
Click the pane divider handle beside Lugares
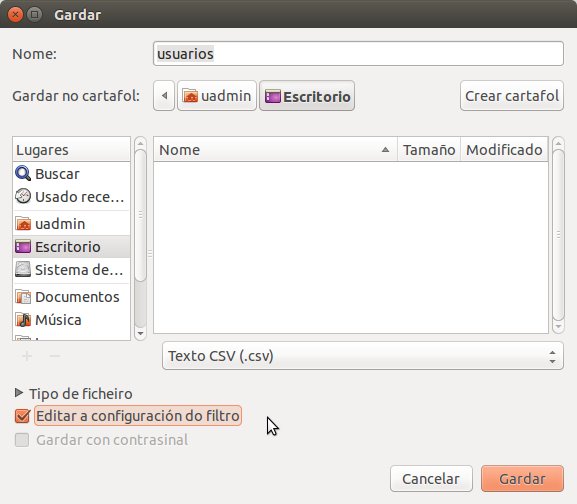pyautogui.click(x=150, y=254)
